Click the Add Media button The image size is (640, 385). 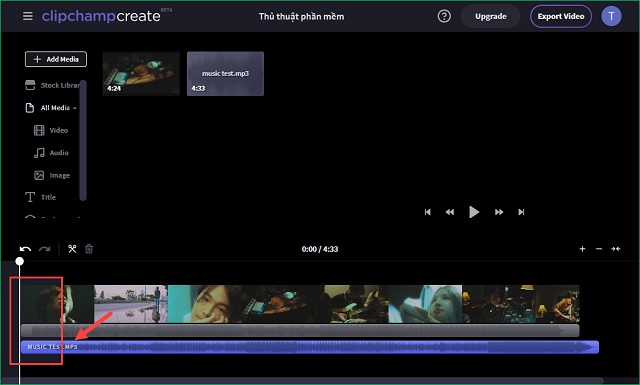tap(56, 59)
